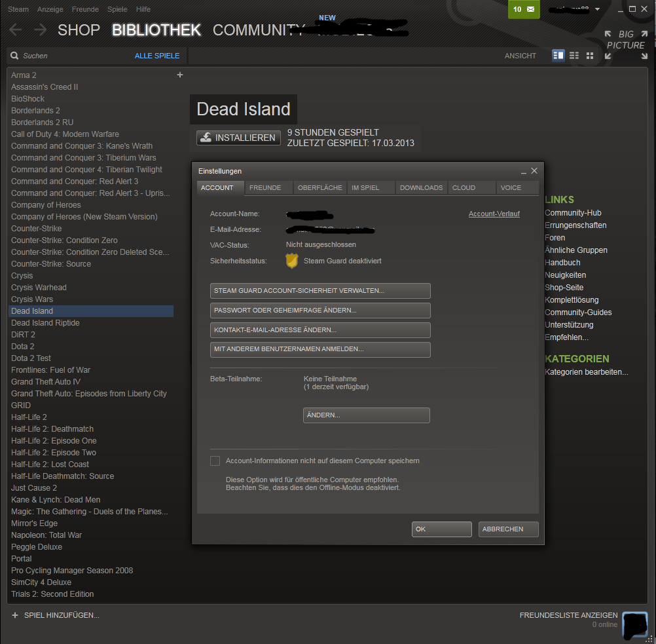Switch to plain list view icon

coord(574,56)
